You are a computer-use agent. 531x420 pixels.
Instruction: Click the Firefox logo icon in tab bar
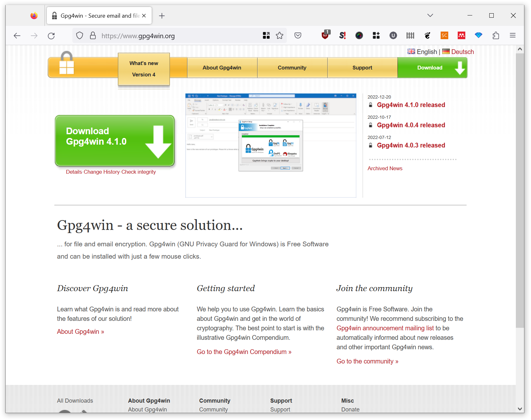(34, 15)
